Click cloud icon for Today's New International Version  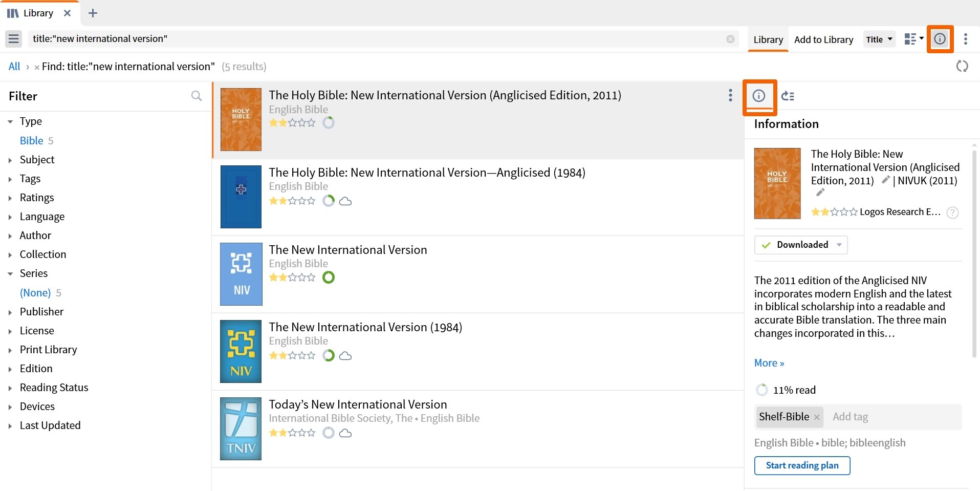345,434
